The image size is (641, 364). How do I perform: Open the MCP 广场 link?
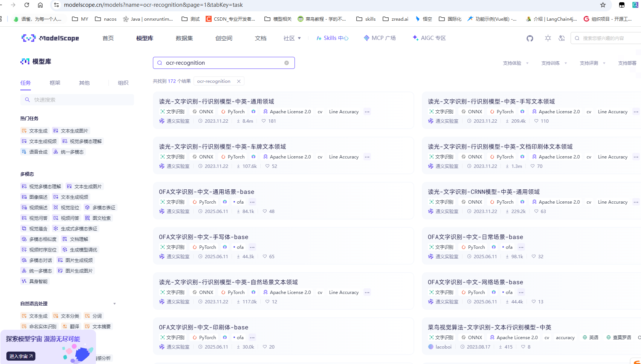pos(380,38)
